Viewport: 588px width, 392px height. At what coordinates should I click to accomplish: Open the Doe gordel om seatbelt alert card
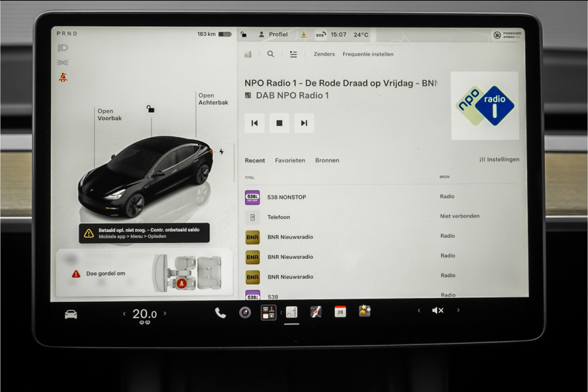point(144,273)
